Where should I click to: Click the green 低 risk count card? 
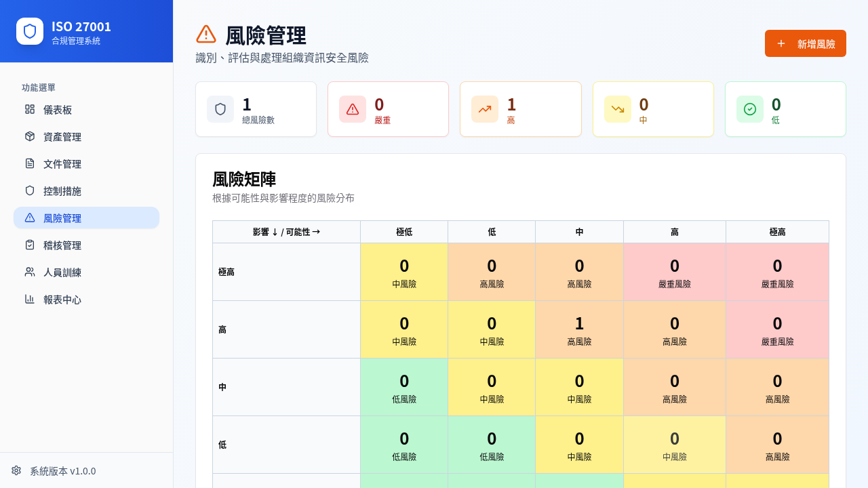(785, 109)
